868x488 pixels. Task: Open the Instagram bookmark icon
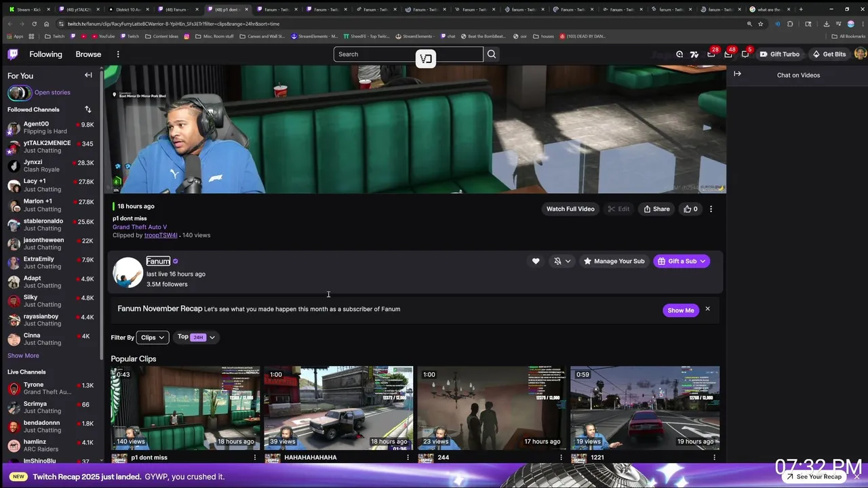tap(186, 36)
